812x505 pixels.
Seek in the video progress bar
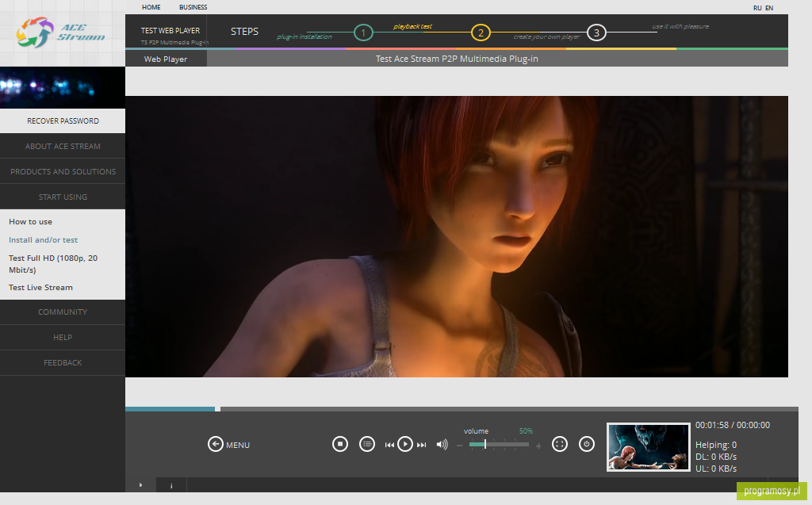462,409
